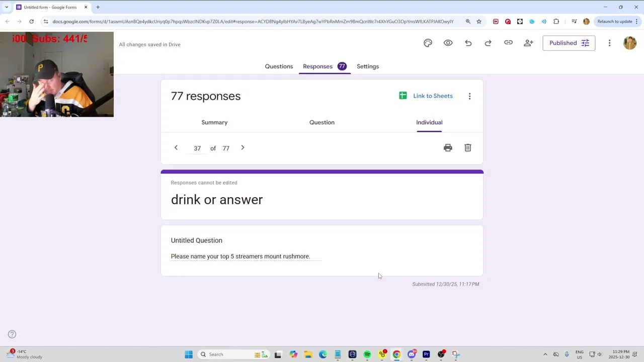Open Discord from the taskbar
This screenshot has width=644, height=362.
412,354
